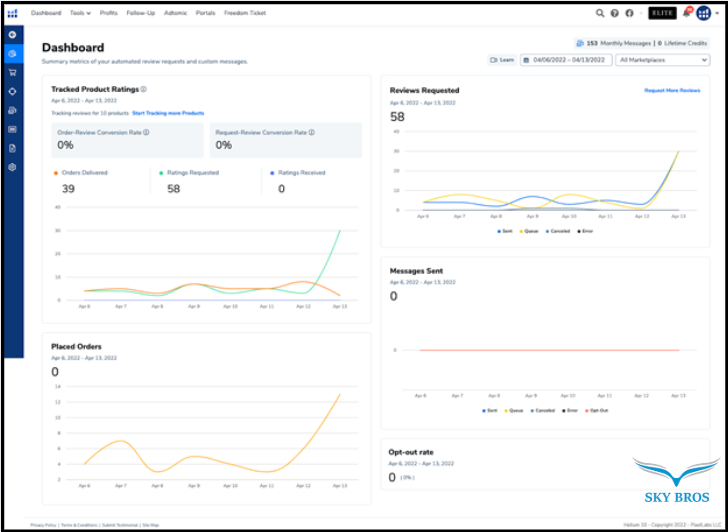Click the Helium 10 logo icon

click(12, 13)
